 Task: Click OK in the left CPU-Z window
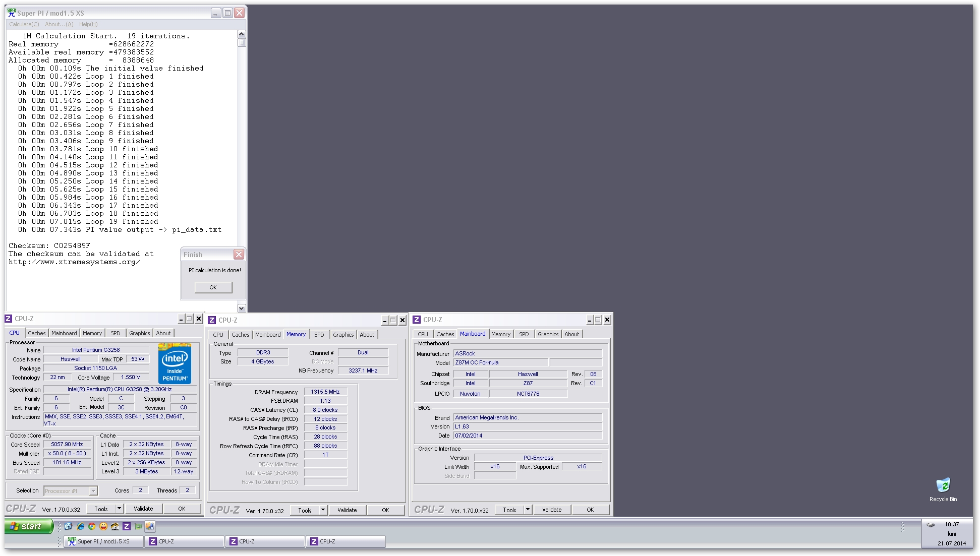(182, 509)
